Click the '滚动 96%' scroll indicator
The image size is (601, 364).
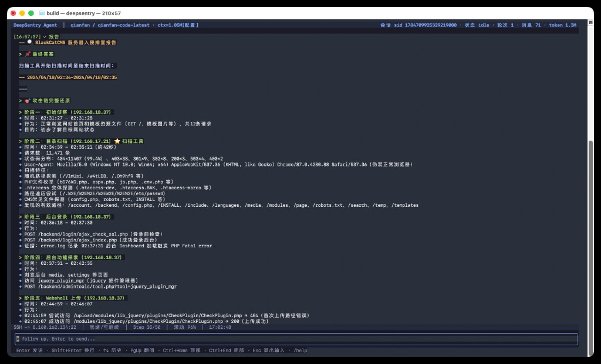point(185,327)
